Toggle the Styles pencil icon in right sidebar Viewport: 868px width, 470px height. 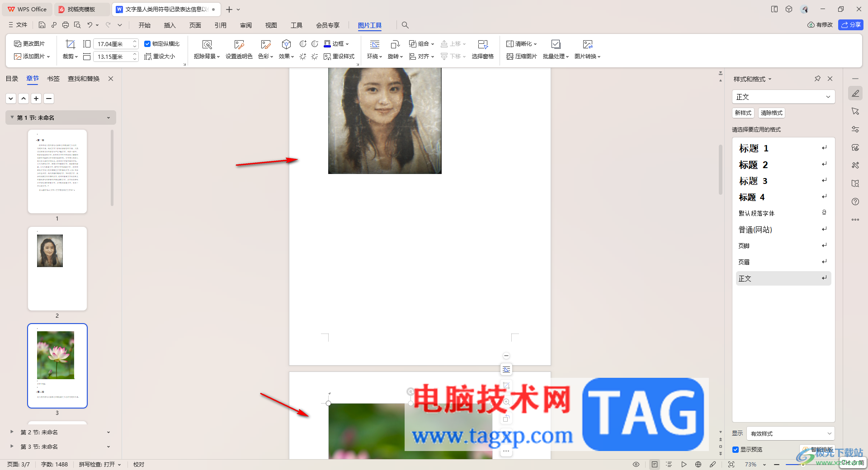tap(855, 93)
